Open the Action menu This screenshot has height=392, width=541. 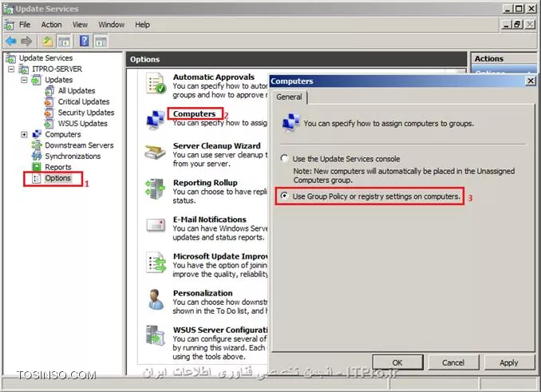point(51,25)
